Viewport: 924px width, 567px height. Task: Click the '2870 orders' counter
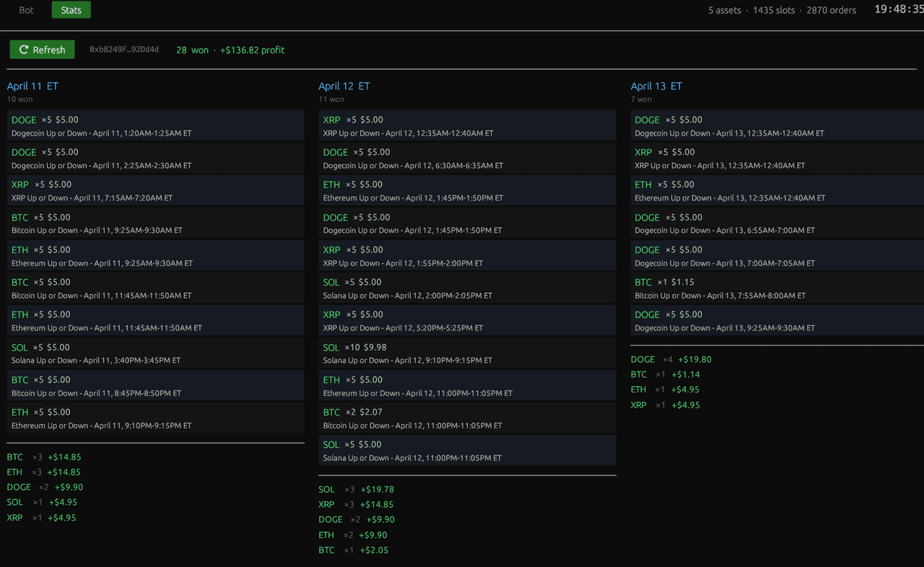pyautogui.click(x=832, y=10)
